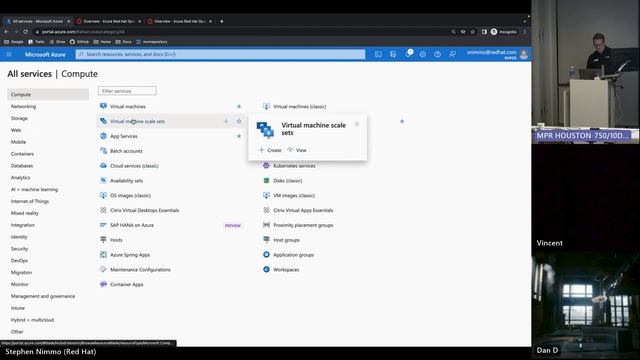This screenshot has width=640, height=360.
Task: Open the Azure portal hamburger menu
Action: tap(9, 54)
